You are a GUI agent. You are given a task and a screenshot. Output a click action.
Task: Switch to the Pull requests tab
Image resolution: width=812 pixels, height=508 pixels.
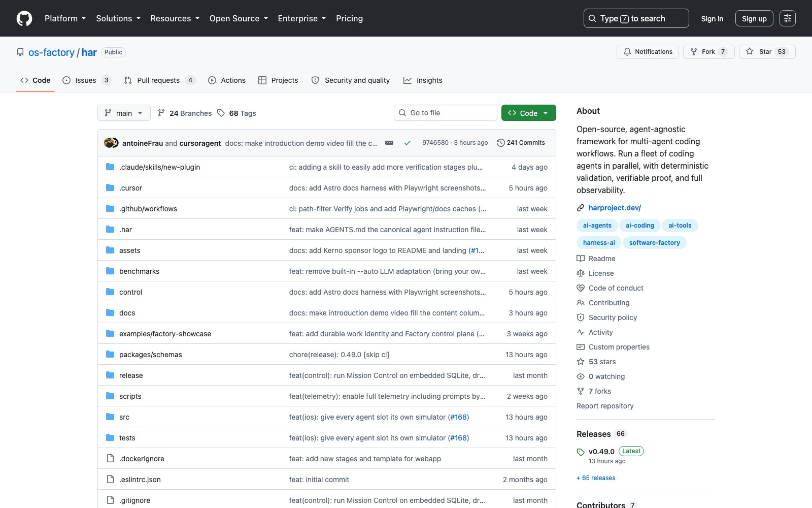point(159,80)
